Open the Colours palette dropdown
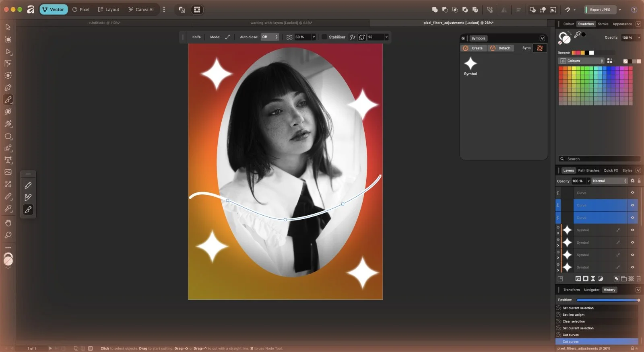The height and width of the screenshot is (352, 644). click(x=582, y=61)
